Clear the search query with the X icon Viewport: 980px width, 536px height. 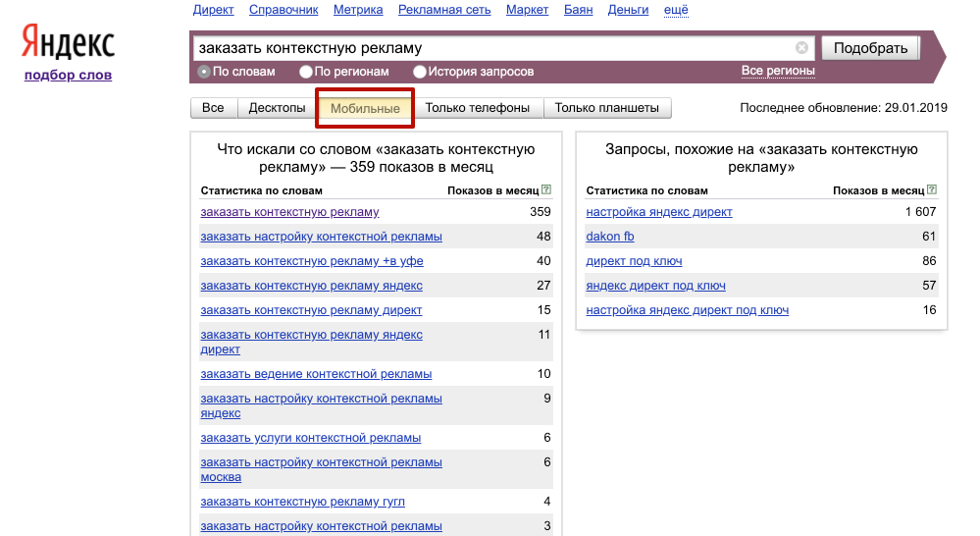(x=801, y=48)
